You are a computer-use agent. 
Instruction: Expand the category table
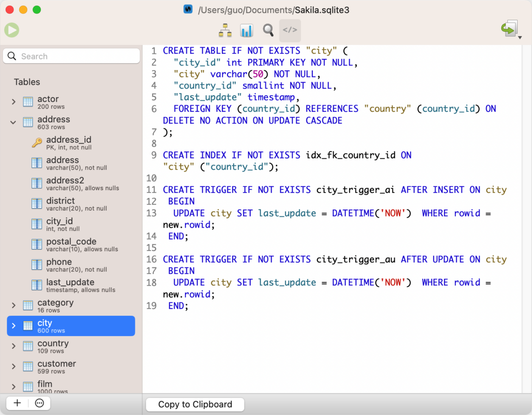point(13,306)
